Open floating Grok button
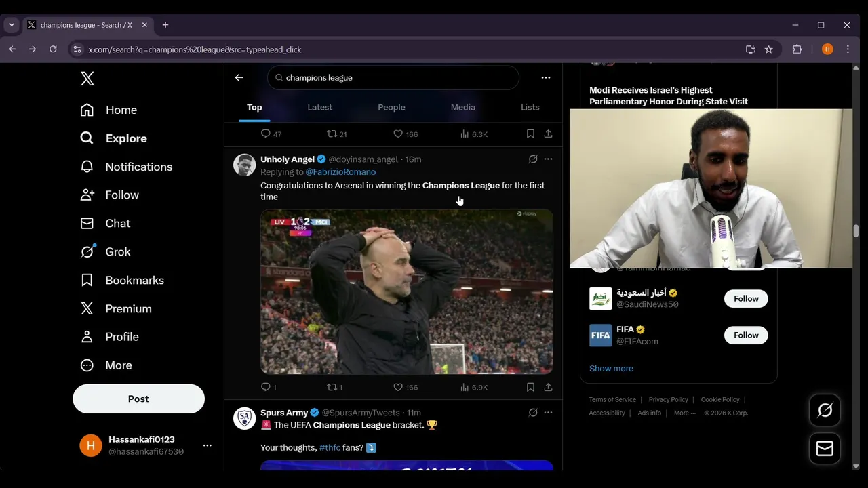Screen dimensions: 868x488 tap(825, 410)
